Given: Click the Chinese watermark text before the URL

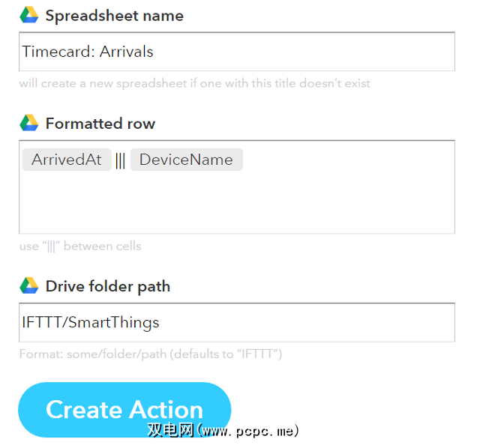Looking at the screenshot, I should tap(171, 431).
